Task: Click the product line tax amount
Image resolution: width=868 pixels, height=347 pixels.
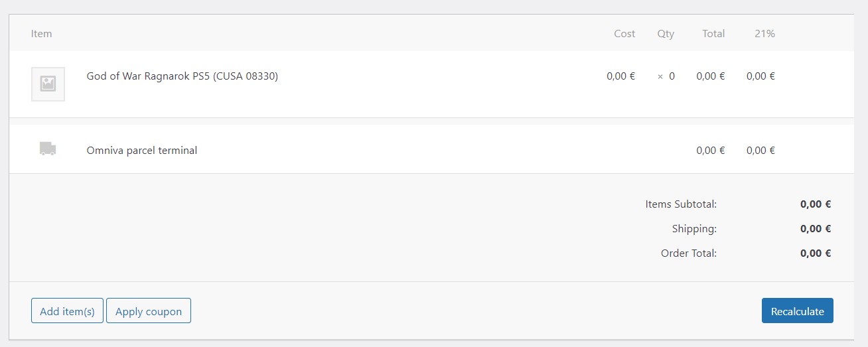Action: (760, 76)
